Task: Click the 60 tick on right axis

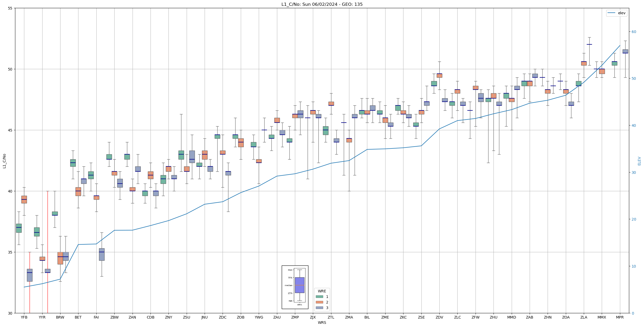Action: (x=633, y=32)
